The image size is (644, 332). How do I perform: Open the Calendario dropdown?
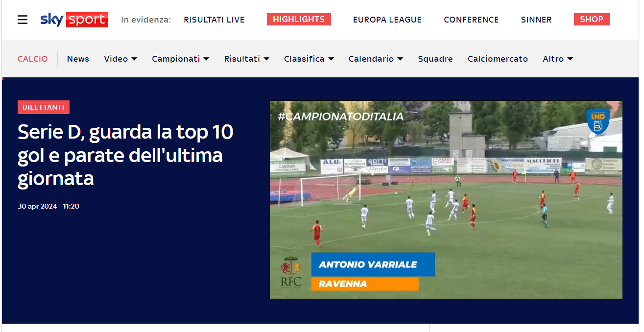pyautogui.click(x=376, y=59)
